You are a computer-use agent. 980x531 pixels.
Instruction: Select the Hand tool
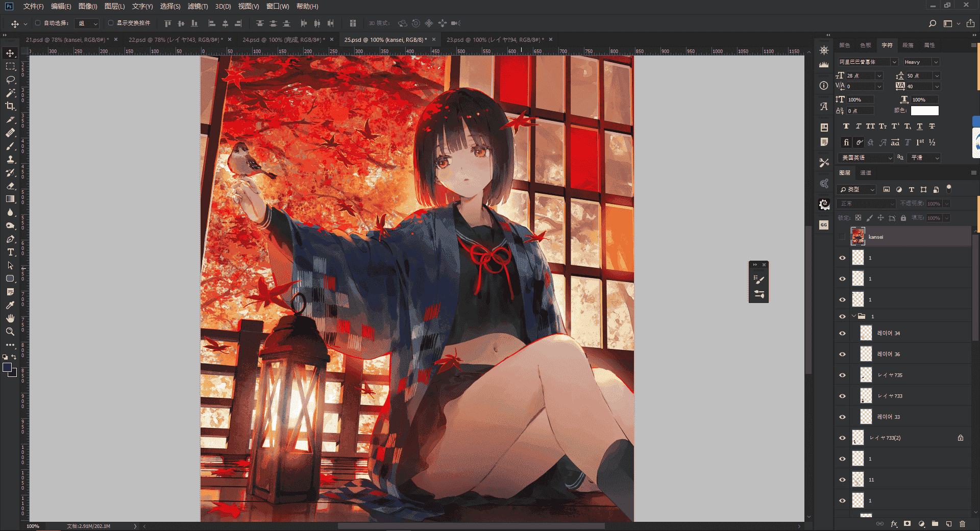point(10,318)
